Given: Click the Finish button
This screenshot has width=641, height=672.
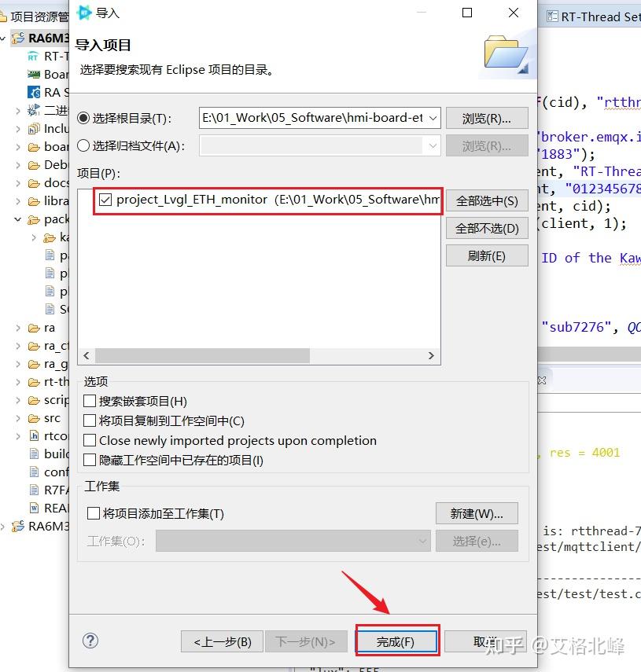Looking at the screenshot, I should coord(396,641).
